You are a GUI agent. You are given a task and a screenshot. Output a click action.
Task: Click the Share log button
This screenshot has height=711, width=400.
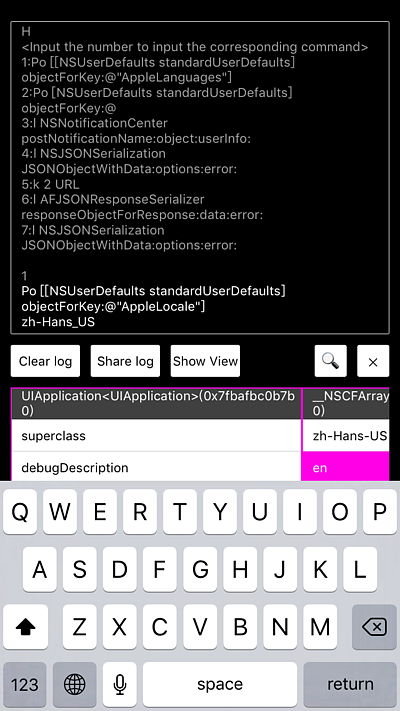point(125,361)
